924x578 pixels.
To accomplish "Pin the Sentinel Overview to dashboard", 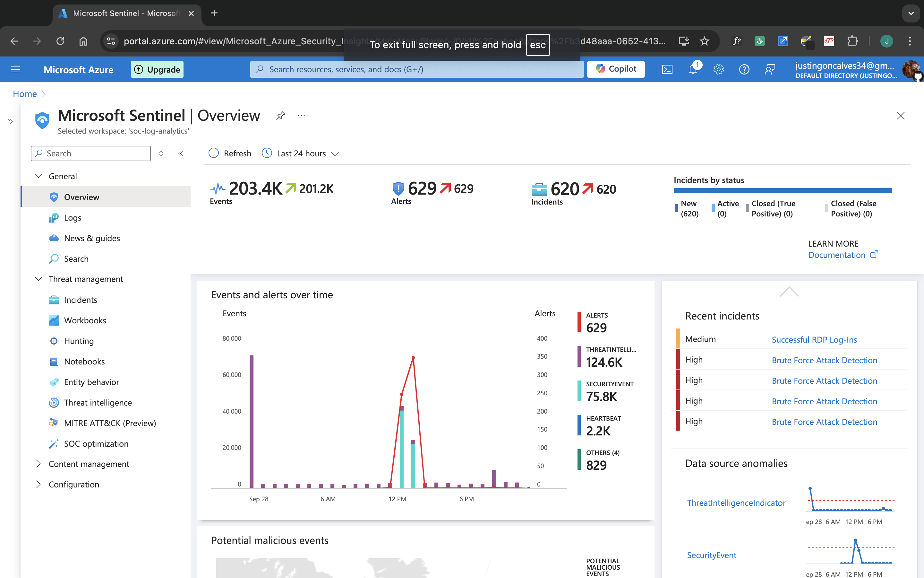I will (x=281, y=116).
